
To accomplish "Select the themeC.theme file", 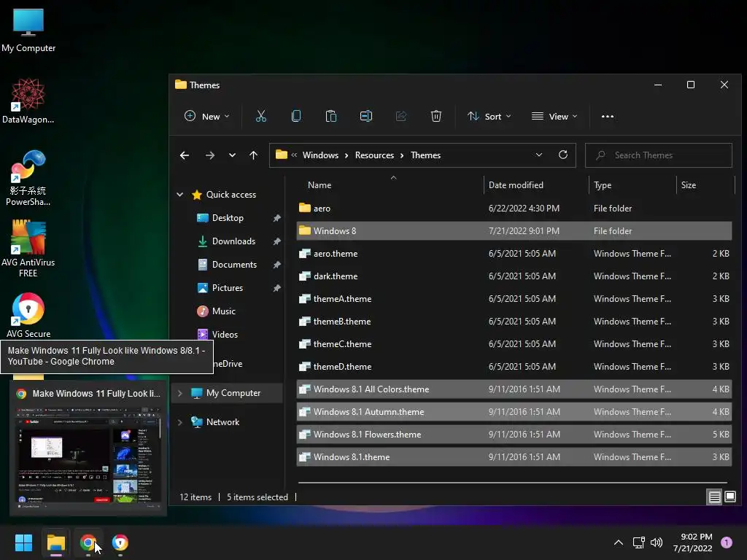I will (514, 344).
